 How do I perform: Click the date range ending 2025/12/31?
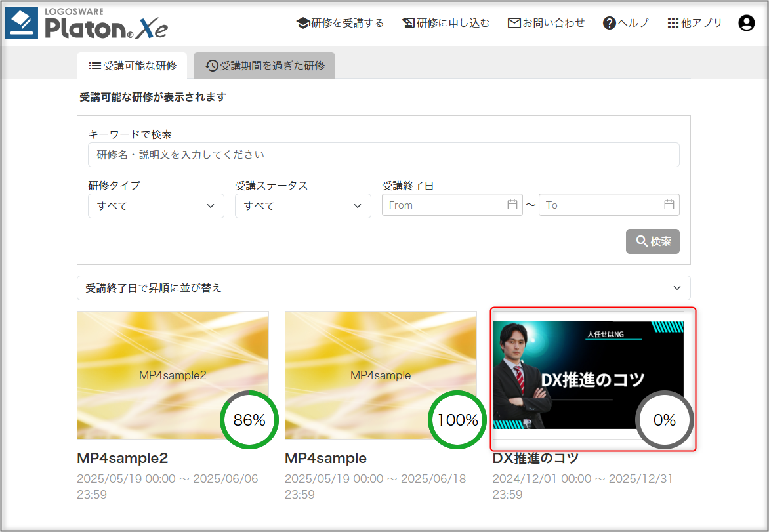(x=583, y=486)
